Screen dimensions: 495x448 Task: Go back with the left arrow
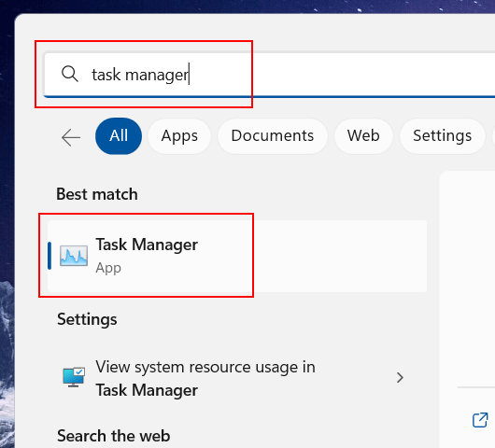(71, 137)
